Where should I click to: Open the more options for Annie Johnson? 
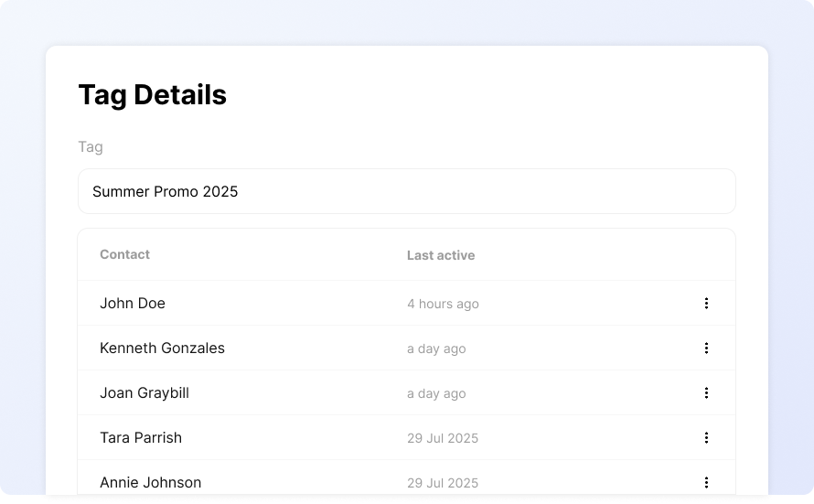(x=706, y=482)
